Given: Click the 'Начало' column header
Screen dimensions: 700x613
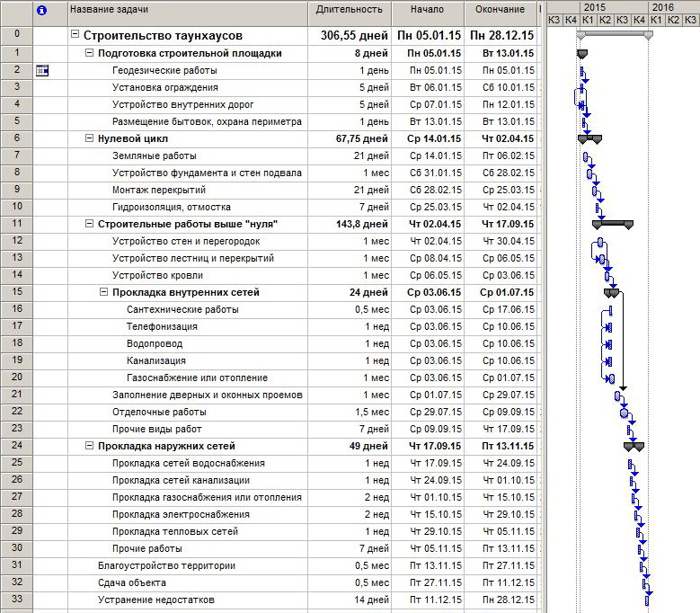Looking at the screenshot, I should 428,13.
